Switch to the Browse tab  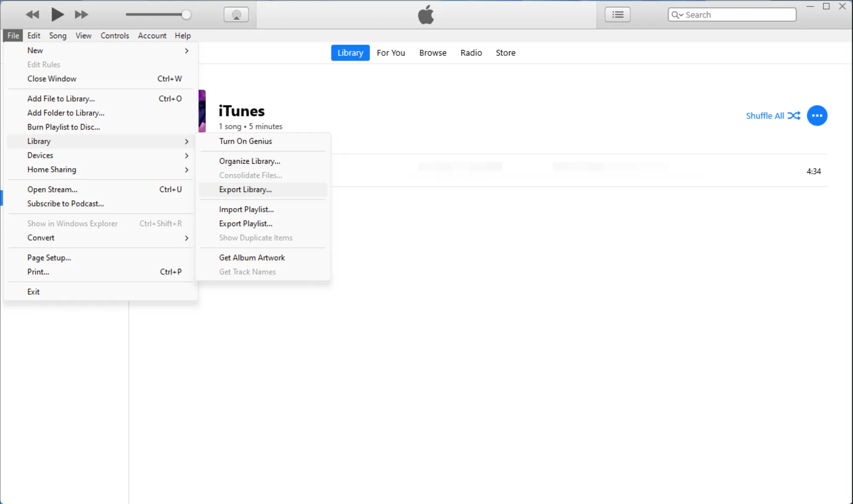(x=432, y=53)
